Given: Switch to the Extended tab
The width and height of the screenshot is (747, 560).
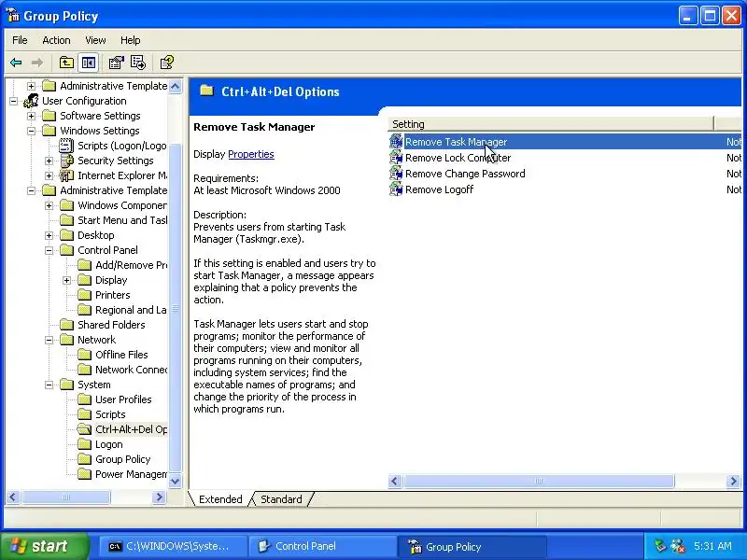Looking at the screenshot, I should point(220,499).
